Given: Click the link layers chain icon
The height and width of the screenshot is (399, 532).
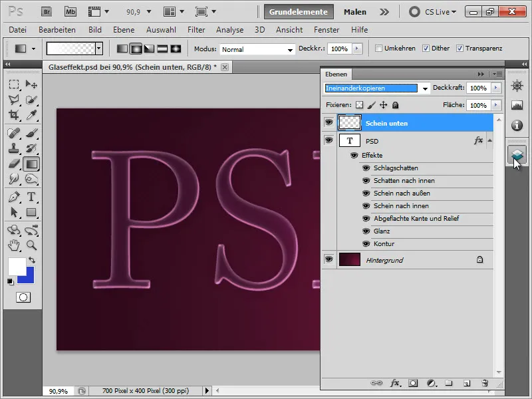Looking at the screenshot, I should (x=376, y=383).
